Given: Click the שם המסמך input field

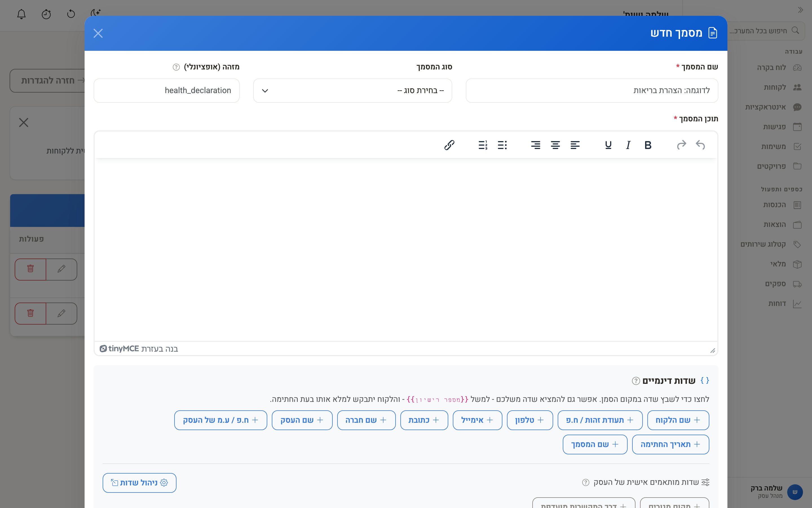Looking at the screenshot, I should point(592,91).
